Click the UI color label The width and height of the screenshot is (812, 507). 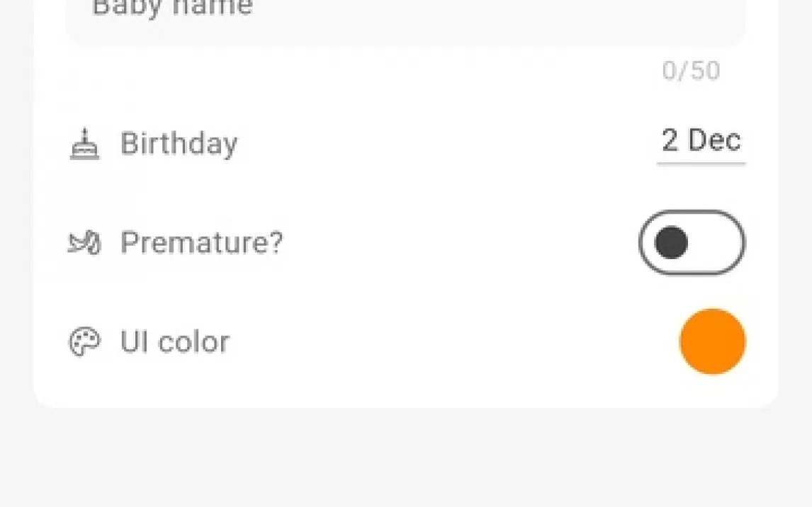pyautogui.click(x=174, y=342)
